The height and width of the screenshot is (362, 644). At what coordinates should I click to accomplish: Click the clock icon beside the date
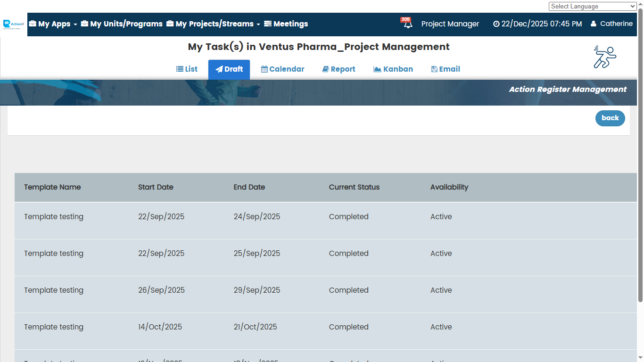point(496,24)
